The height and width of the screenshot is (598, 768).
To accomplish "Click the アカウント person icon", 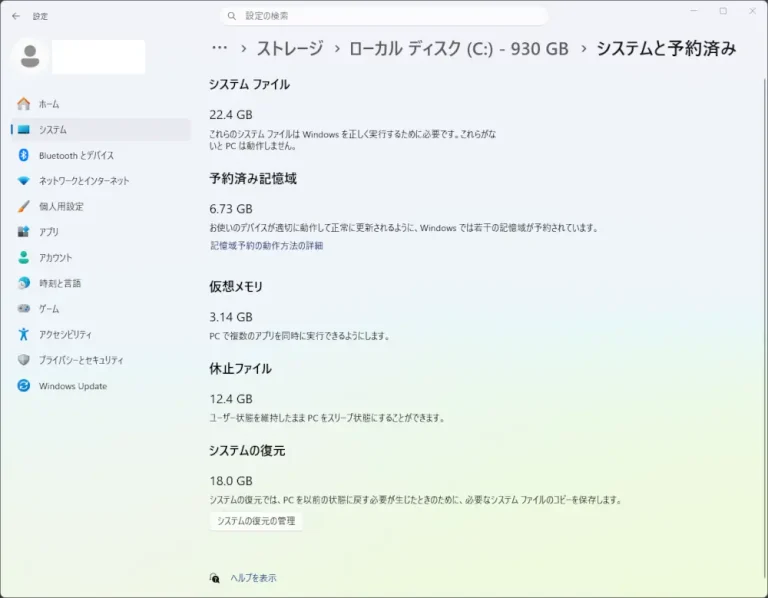I will (24, 258).
